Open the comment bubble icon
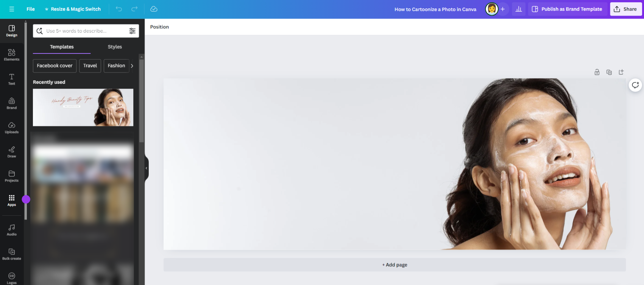The width and height of the screenshot is (644, 285). click(635, 85)
